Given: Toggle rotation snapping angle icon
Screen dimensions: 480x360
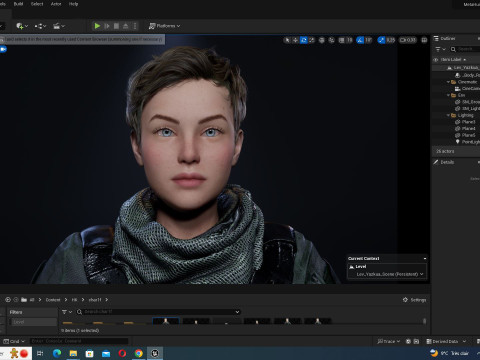Looking at the screenshot, I should coord(360,40).
